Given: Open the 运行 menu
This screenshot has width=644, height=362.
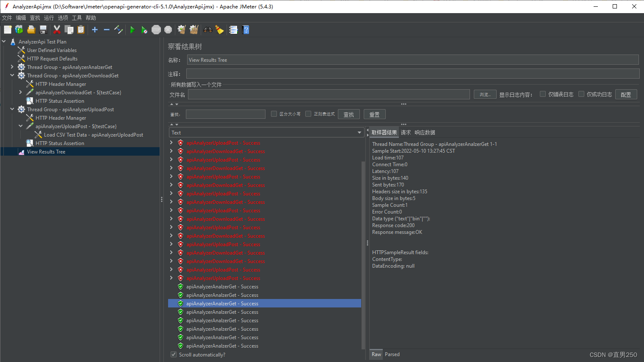Looking at the screenshot, I should (x=49, y=18).
